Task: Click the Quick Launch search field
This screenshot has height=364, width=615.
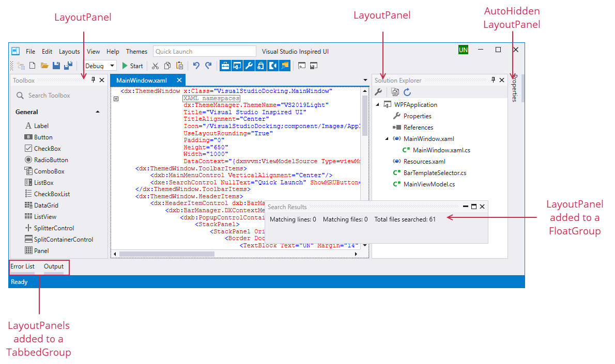Action: (x=204, y=51)
